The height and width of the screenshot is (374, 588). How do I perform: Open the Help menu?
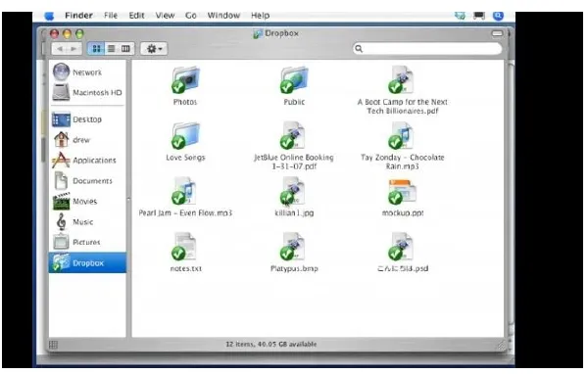click(261, 16)
